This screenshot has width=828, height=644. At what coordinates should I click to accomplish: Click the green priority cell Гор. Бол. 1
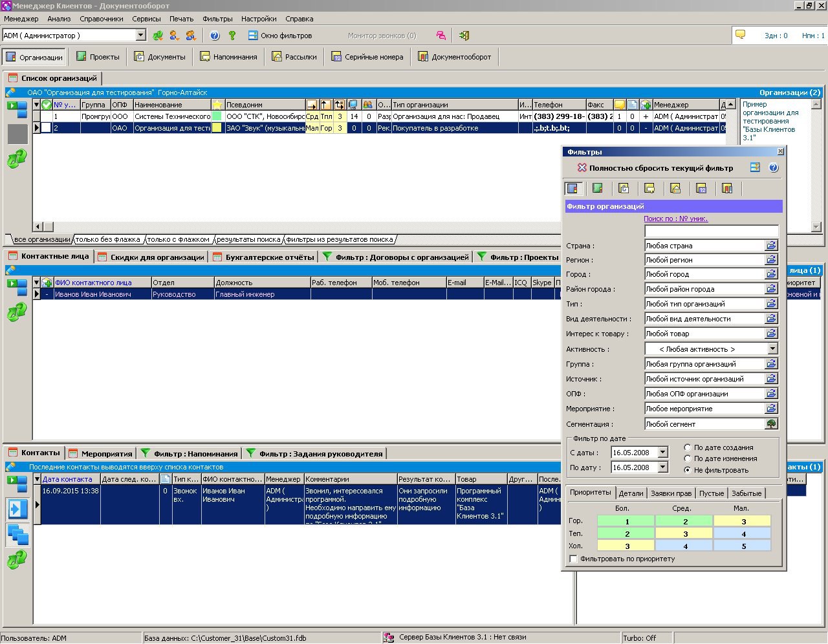626,521
